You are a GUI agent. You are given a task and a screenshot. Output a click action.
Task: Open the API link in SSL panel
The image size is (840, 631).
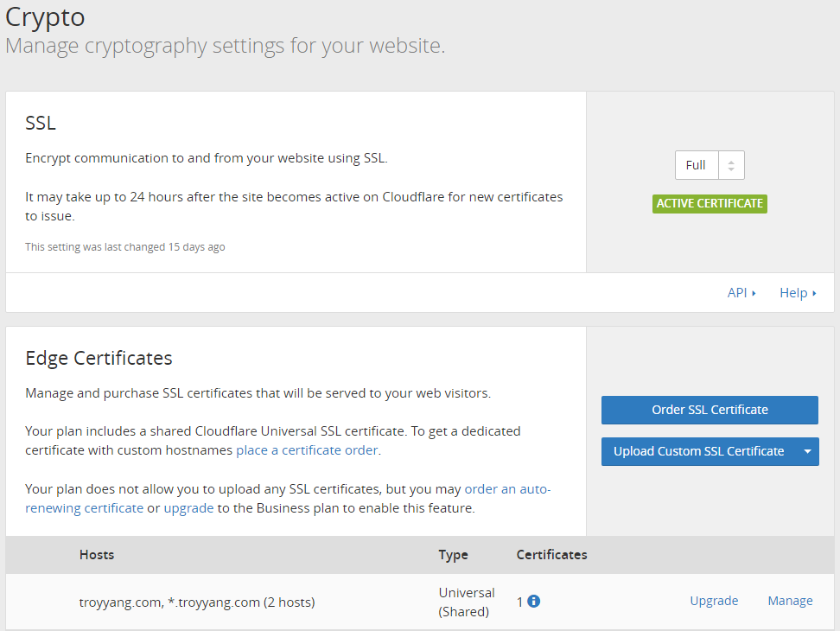pyautogui.click(x=741, y=293)
